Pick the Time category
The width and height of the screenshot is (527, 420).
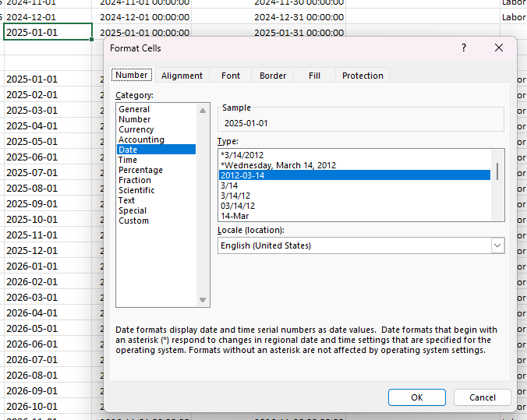pos(128,160)
